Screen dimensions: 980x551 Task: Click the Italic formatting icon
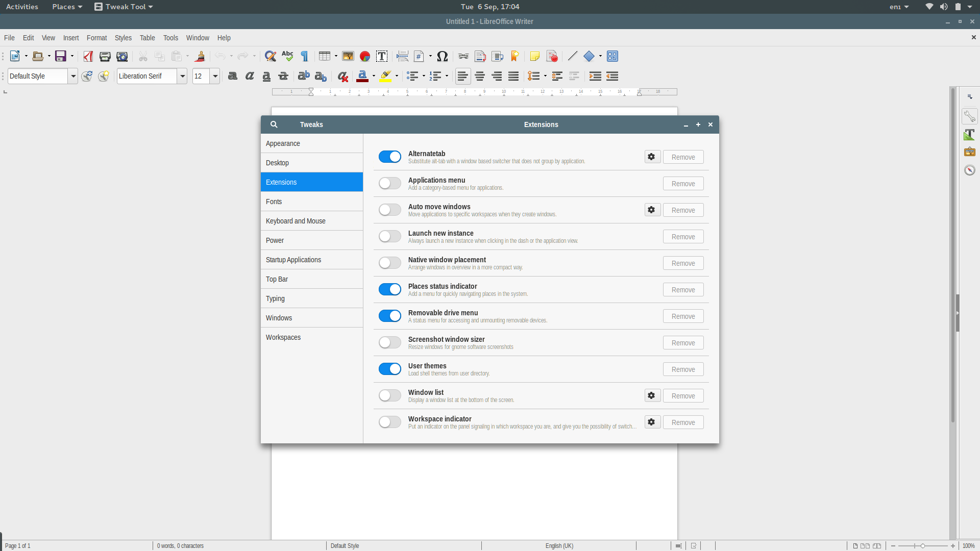point(250,76)
